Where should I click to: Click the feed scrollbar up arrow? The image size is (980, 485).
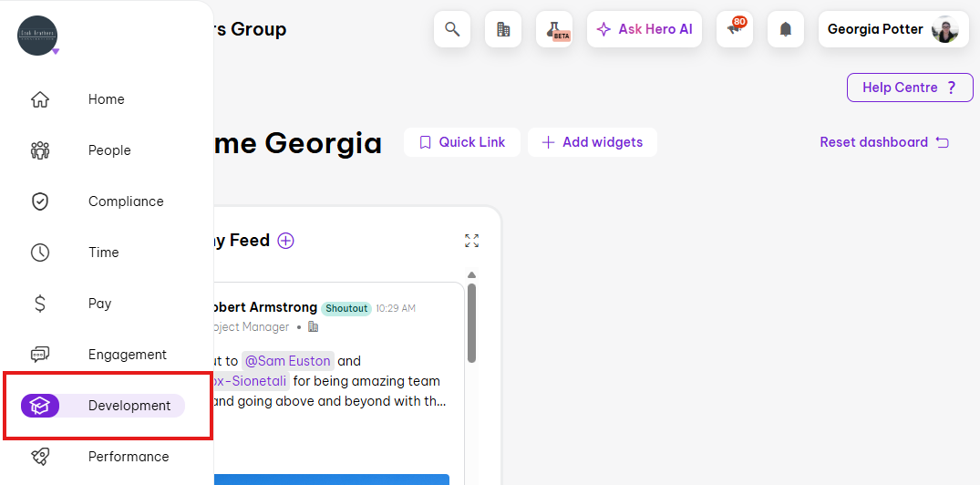click(x=472, y=275)
